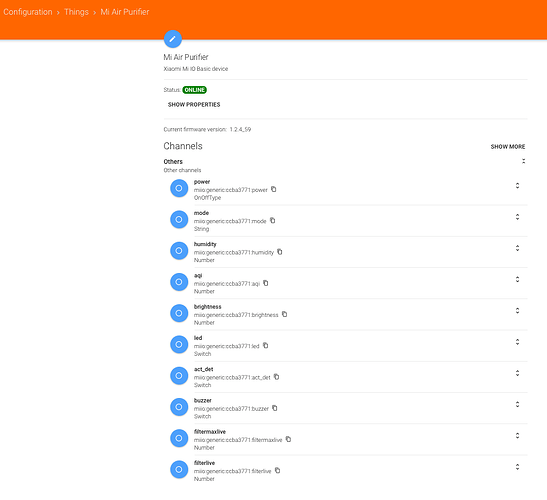Click the brightness channel link circle icon
Viewport: 547px width, 500px height.
(179, 313)
